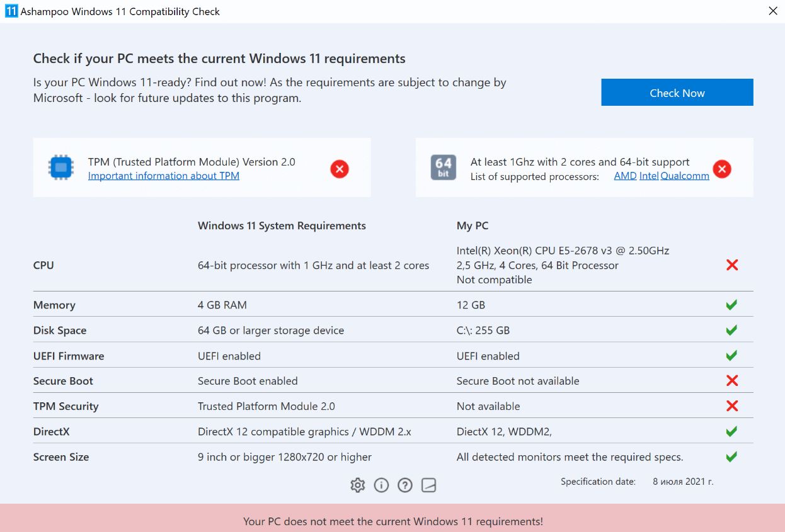The width and height of the screenshot is (785, 532).
Task: Click the red cross in TPM Security row
Action: [x=732, y=406]
